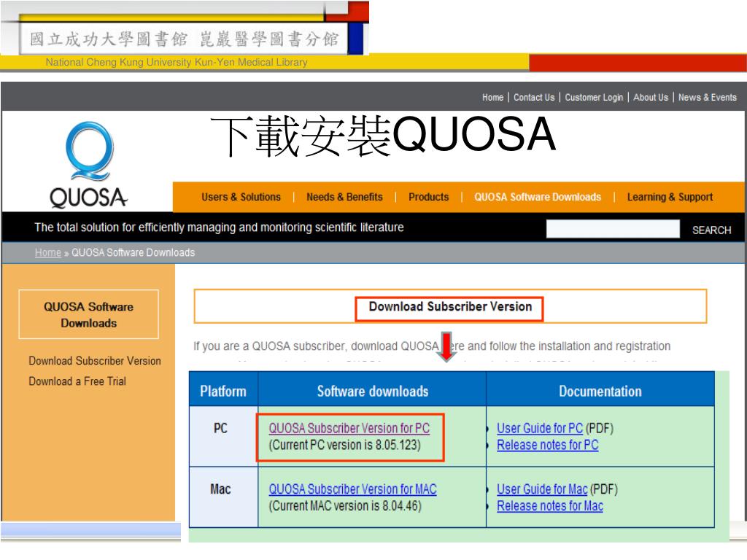The image size is (747, 560).
Task: Open About Us link
Action: tap(651, 97)
